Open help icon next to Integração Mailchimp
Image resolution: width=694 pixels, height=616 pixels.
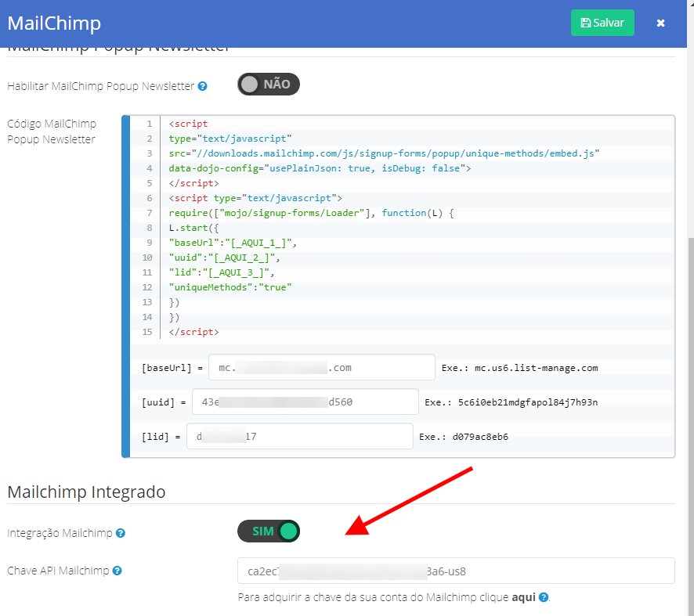coord(121,533)
